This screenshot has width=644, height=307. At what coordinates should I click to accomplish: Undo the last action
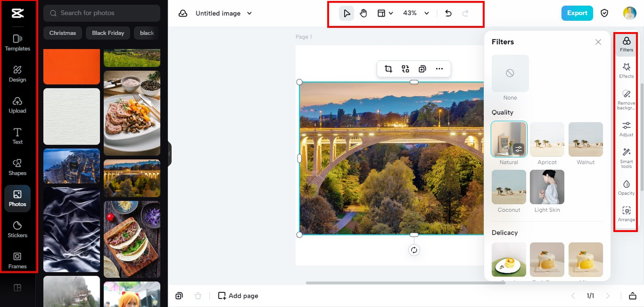(448, 14)
